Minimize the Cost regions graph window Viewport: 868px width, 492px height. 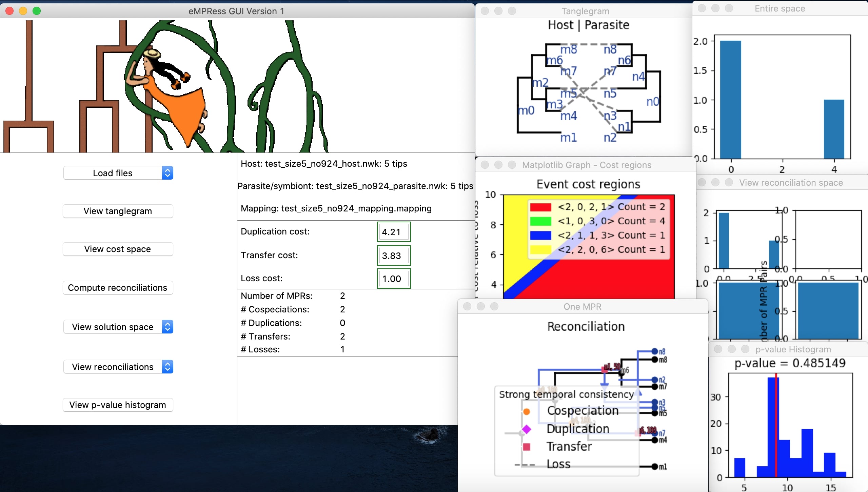[498, 165]
